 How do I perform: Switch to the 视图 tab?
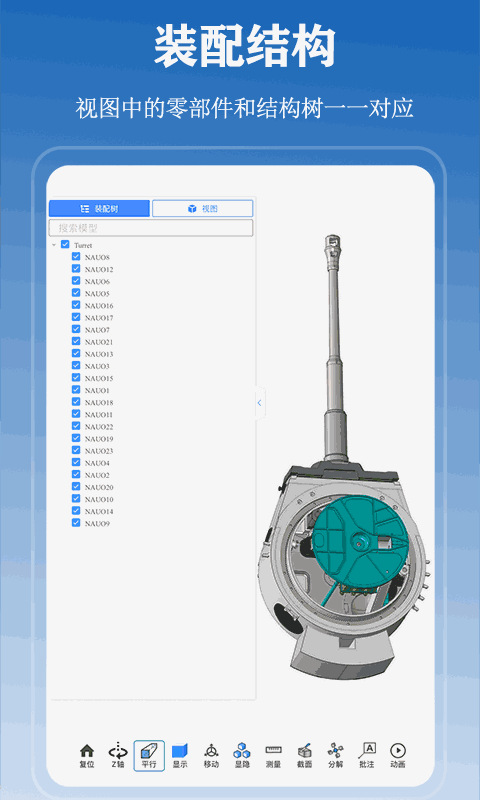(203, 209)
